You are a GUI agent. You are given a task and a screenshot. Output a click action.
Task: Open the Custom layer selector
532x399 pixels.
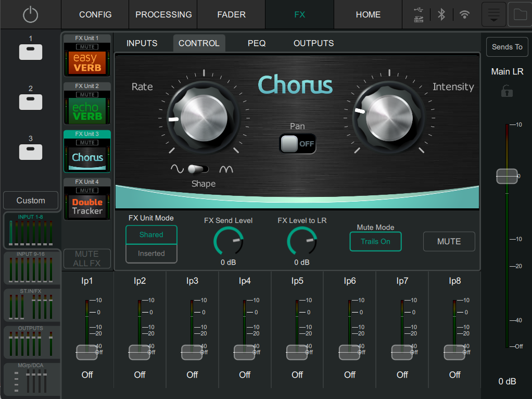(31, 201)
